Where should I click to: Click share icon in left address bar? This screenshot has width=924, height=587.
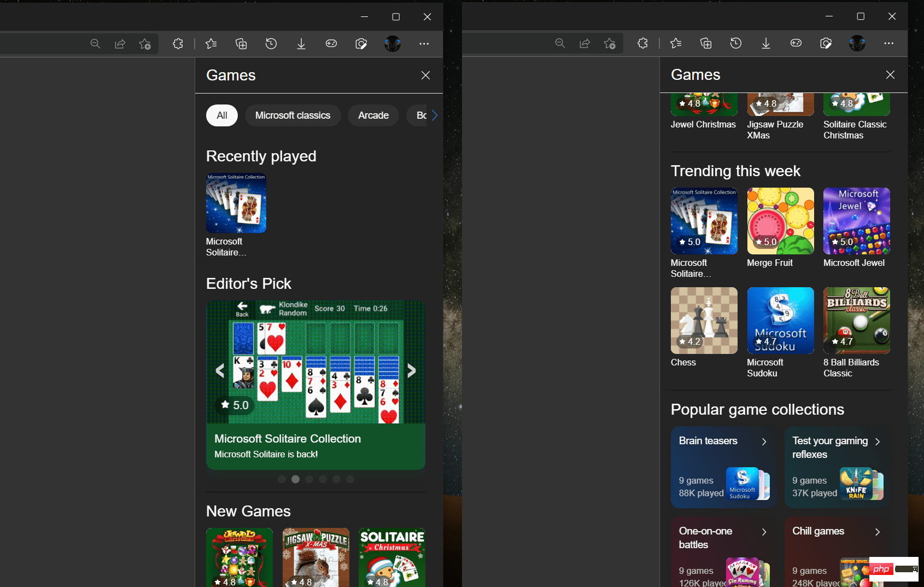click(x=120, y=44)
